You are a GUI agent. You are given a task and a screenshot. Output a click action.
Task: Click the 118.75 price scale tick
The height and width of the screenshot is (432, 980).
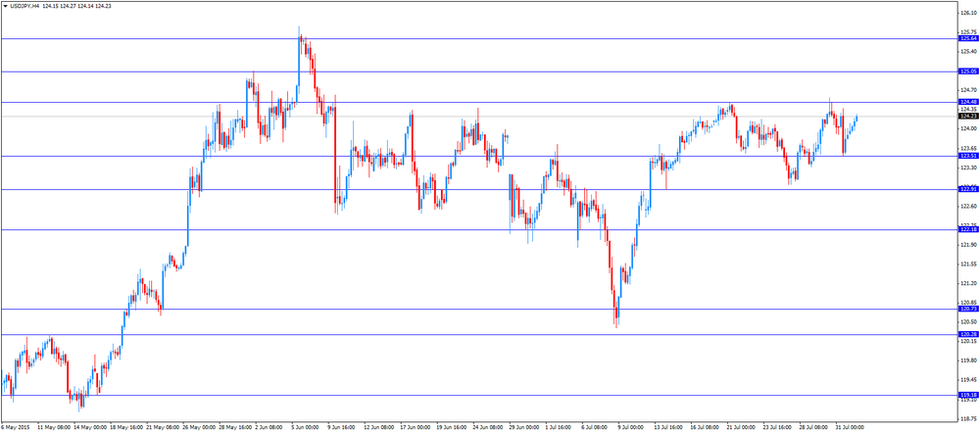(968, 418)
